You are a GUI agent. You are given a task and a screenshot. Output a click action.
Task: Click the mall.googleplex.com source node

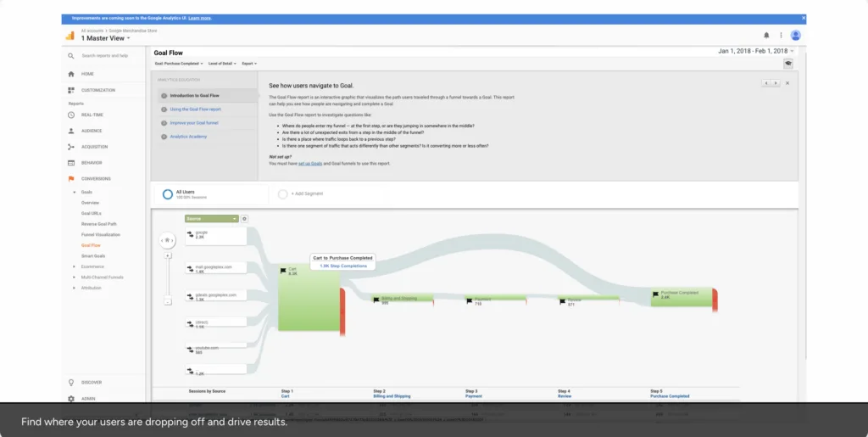pos(216,269)
